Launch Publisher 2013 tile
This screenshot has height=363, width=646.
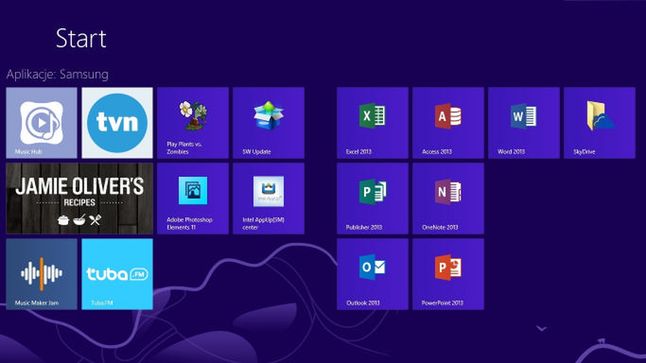click(372, 199)
